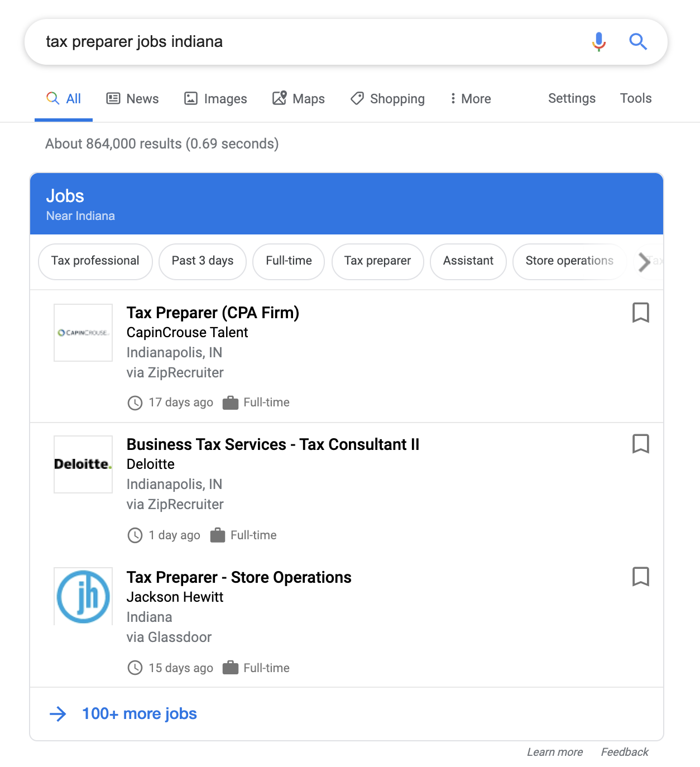Click the 'About 864,000 results' count text
Screen dimensions: 700x767
[162, 144]
